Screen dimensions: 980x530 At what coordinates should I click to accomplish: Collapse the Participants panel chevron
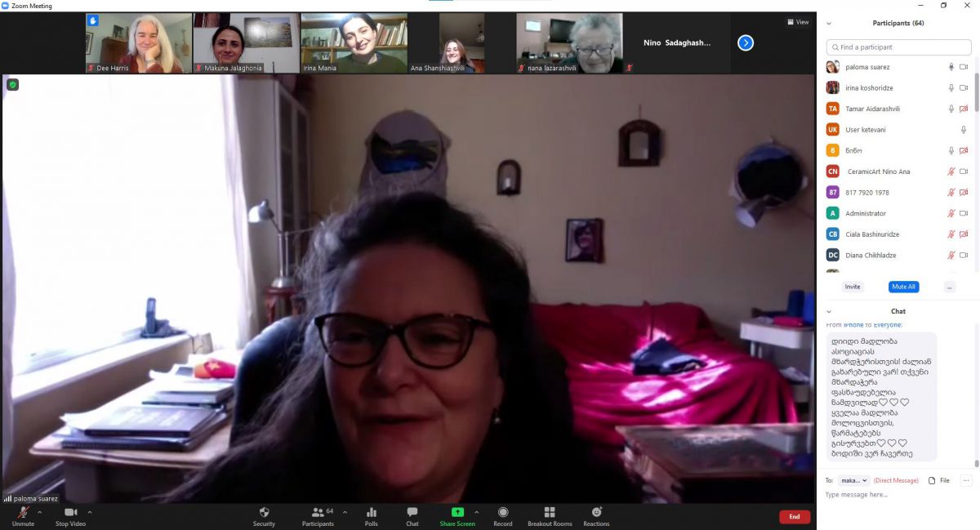tap(829, 24)
